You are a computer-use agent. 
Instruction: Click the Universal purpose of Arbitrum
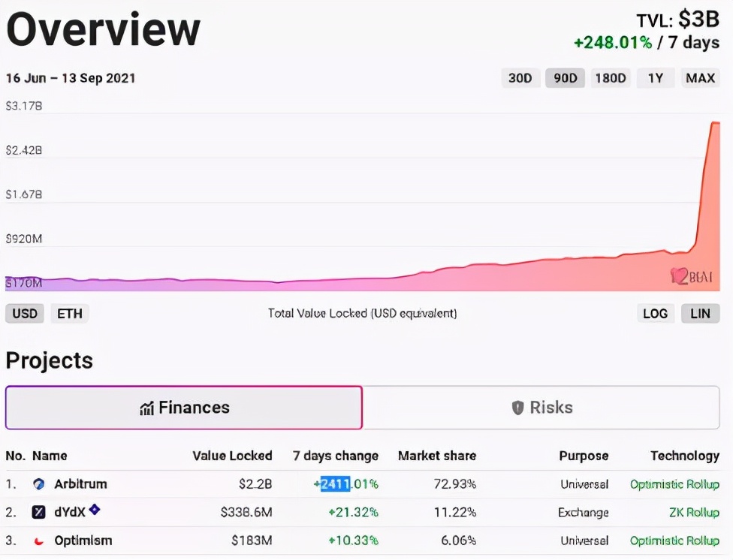(584, 483)
